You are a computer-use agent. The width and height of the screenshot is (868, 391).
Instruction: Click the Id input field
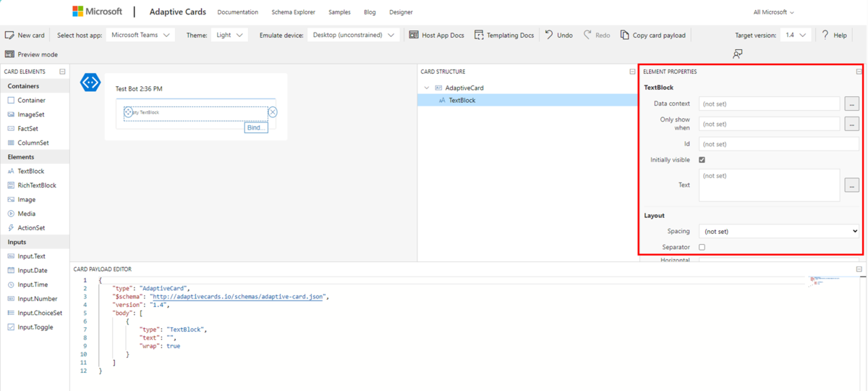coord(779,144)
